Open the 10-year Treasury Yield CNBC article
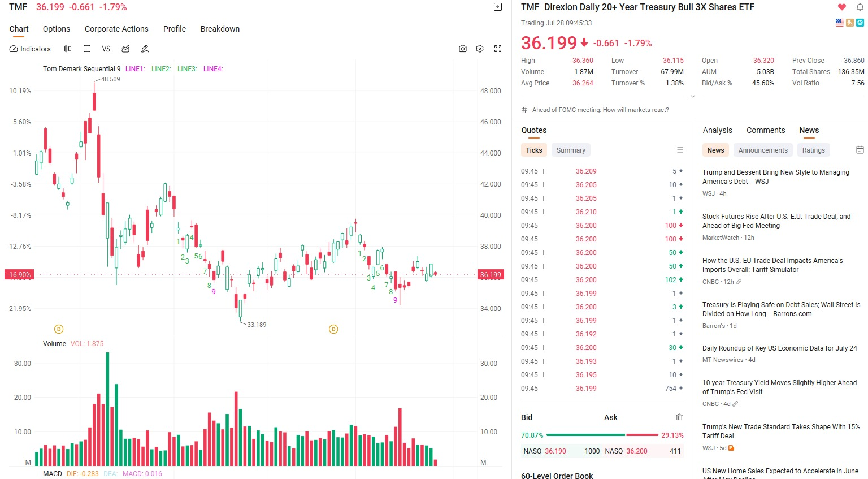 tap(780, 387)
